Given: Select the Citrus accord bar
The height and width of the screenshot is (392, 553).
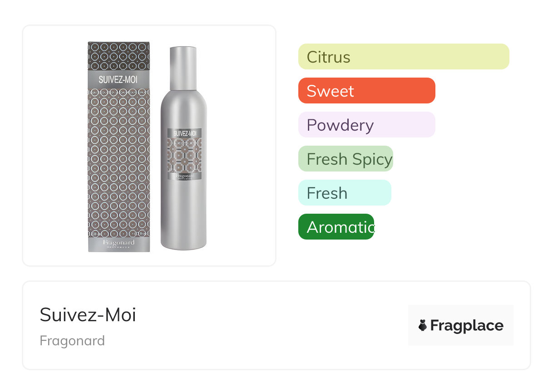Looking at the screenshot, I should (x=404, y=57).
